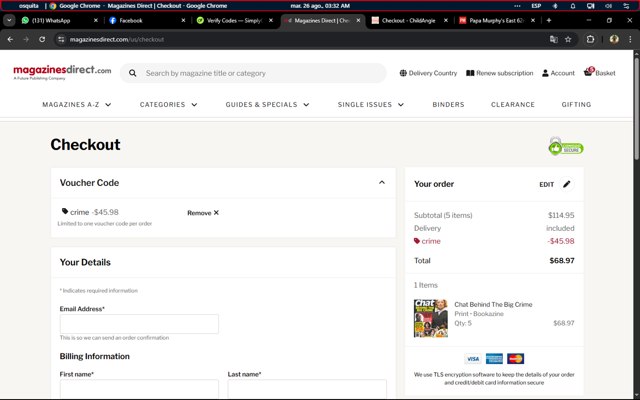
Task: Switch to the Papa Murphy's tab
Action: [496, 20]
